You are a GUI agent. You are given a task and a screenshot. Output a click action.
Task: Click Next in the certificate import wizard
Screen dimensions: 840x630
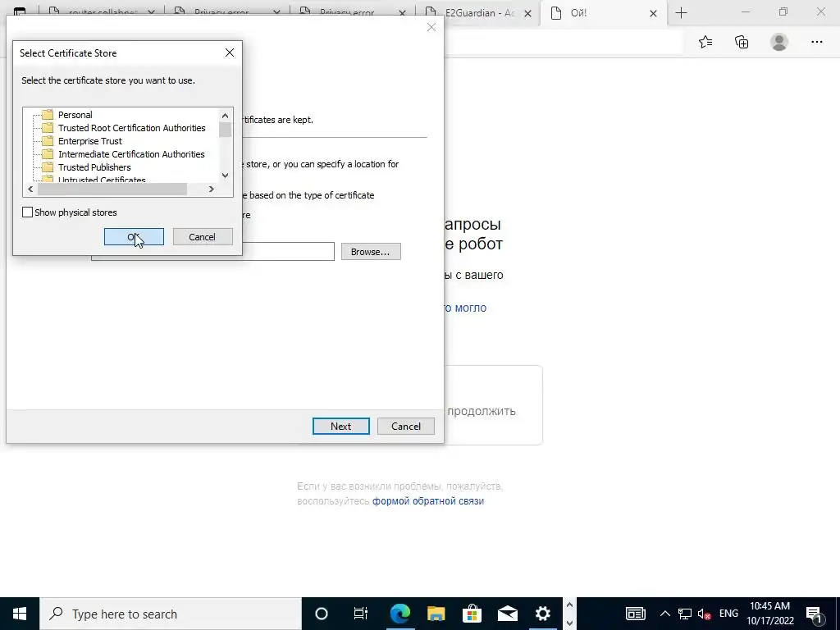pyautogui.click(x=340, y=427)
